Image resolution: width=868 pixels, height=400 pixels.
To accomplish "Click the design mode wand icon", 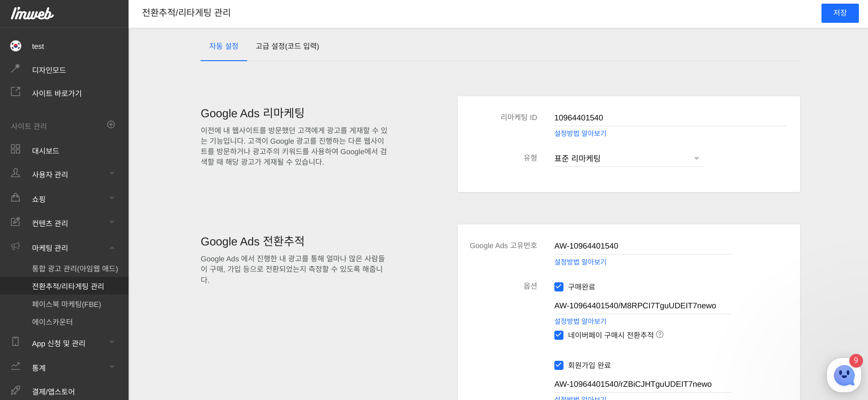I will 15,69.
